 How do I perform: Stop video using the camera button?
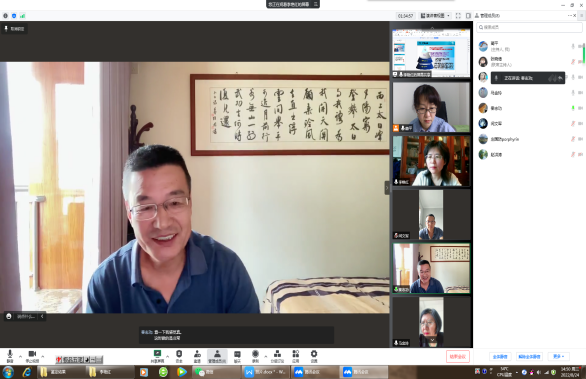pos(32,356)
